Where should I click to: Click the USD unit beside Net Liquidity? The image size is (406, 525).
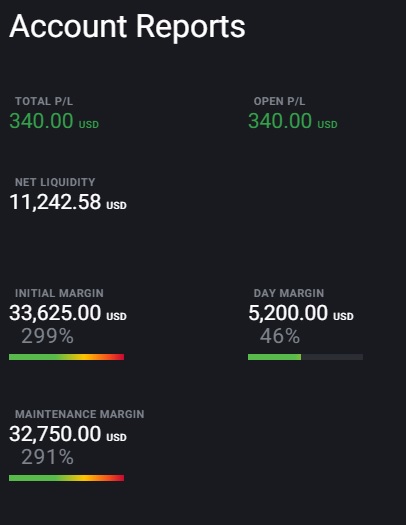[x=116, y=205]
